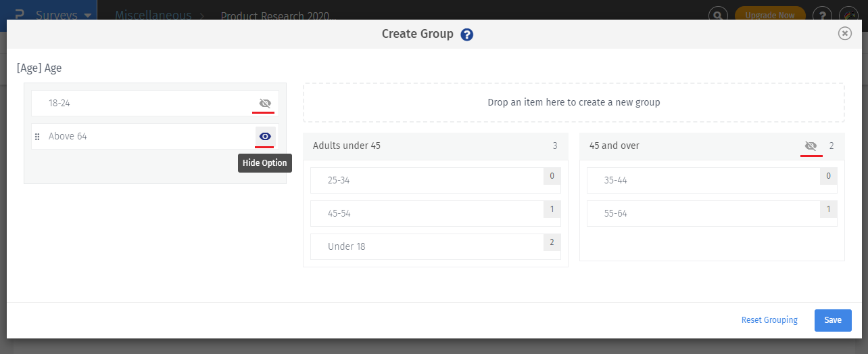Select the 45-54 age item
This screenshot has height=354, width=868.
tap(426, 214)
